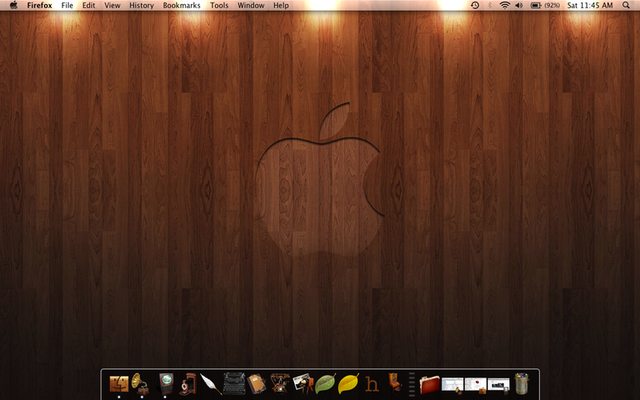Open the Wi-Fi status menu
Viewport: 640px width, 400px height.
505,5
